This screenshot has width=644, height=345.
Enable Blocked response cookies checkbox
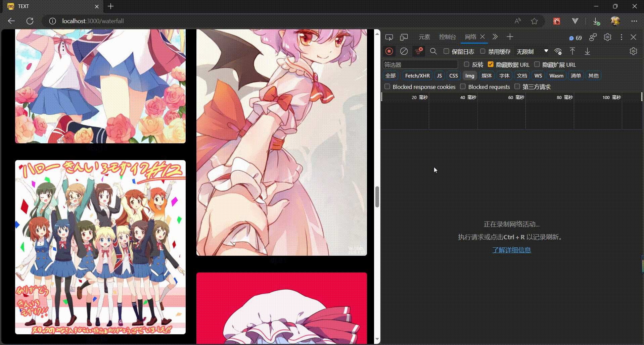(x=387, y=87)
